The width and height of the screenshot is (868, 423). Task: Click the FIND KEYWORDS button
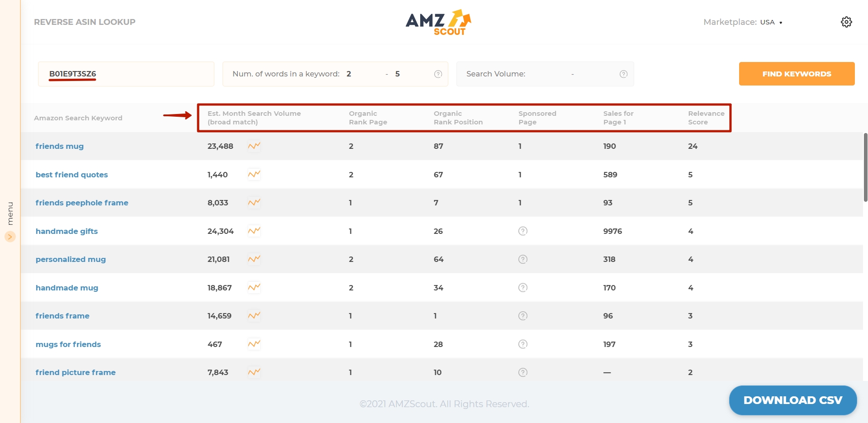(796, 74)
